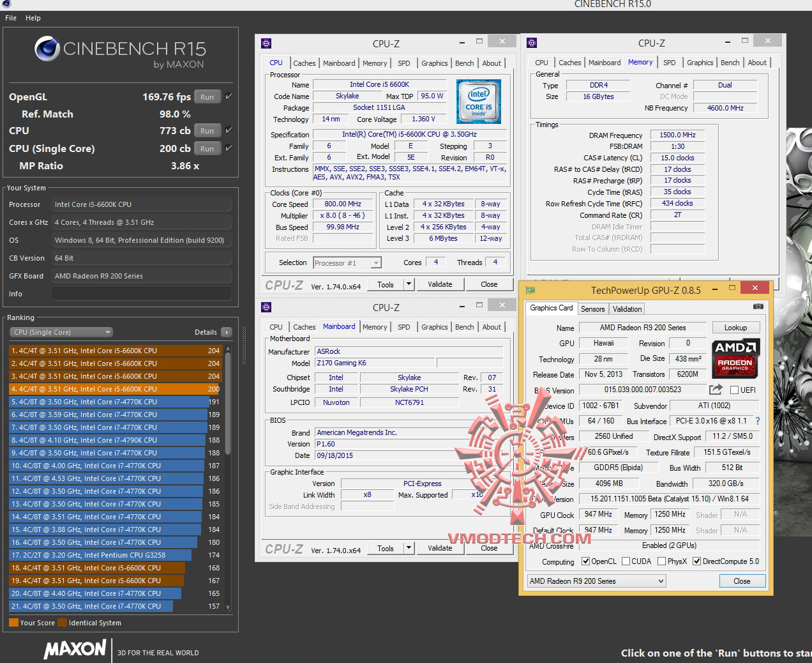Click the GPU-Z camera screenshot icon

point(758,307)
